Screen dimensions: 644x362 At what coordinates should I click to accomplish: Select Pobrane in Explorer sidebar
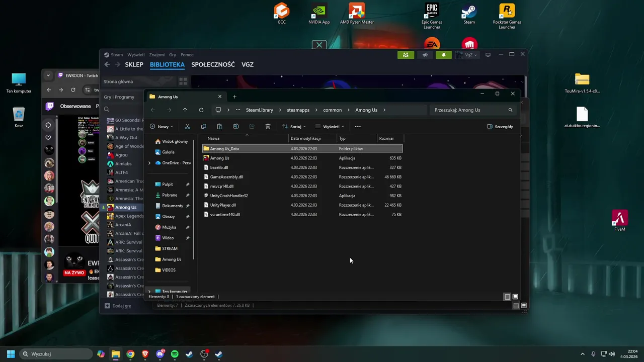[x=170, y=195]
